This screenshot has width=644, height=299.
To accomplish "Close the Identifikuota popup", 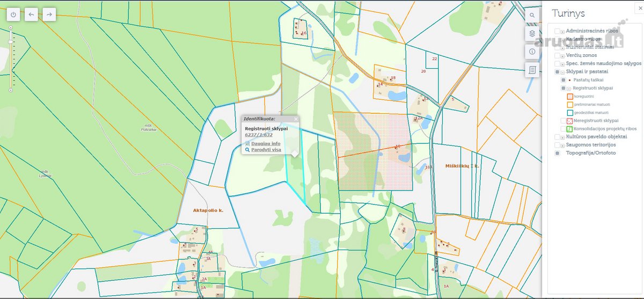I will tap(296, 118).
